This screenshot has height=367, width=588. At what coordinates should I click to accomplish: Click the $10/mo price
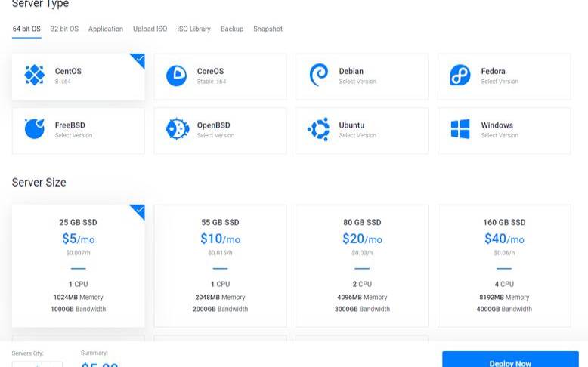click(x=220, y=239)
